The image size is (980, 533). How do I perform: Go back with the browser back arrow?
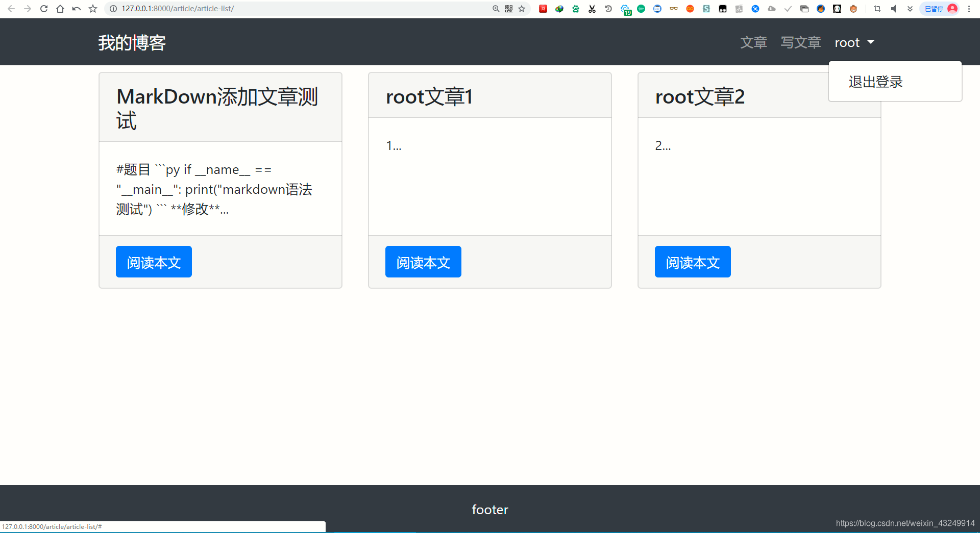pos(11,9)
